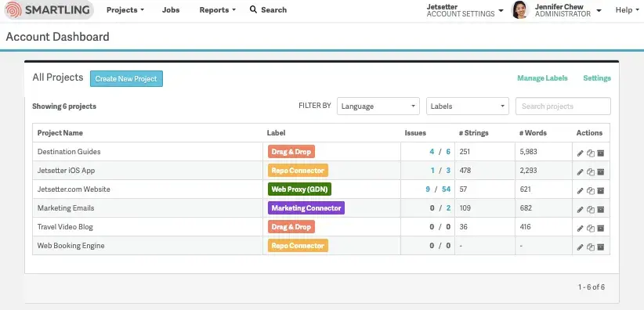Archive the Destination Guides project

pos(600,153)
